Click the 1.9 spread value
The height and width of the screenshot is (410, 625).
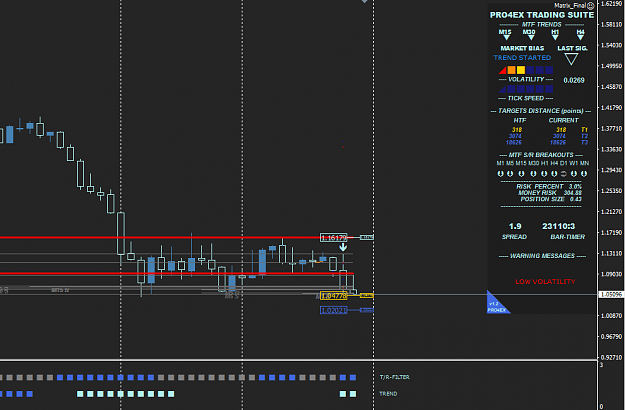(515, 226)
